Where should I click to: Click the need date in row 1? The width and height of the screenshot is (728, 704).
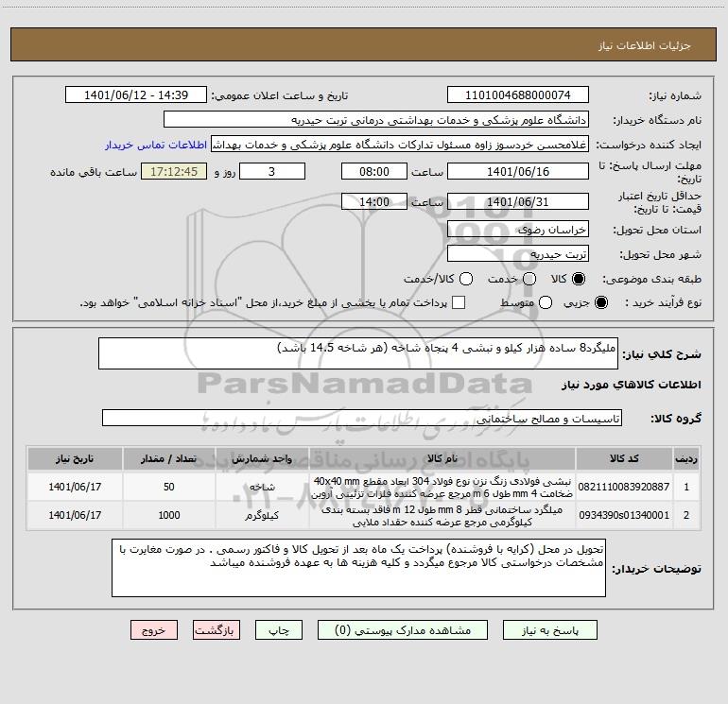[75, 487]
